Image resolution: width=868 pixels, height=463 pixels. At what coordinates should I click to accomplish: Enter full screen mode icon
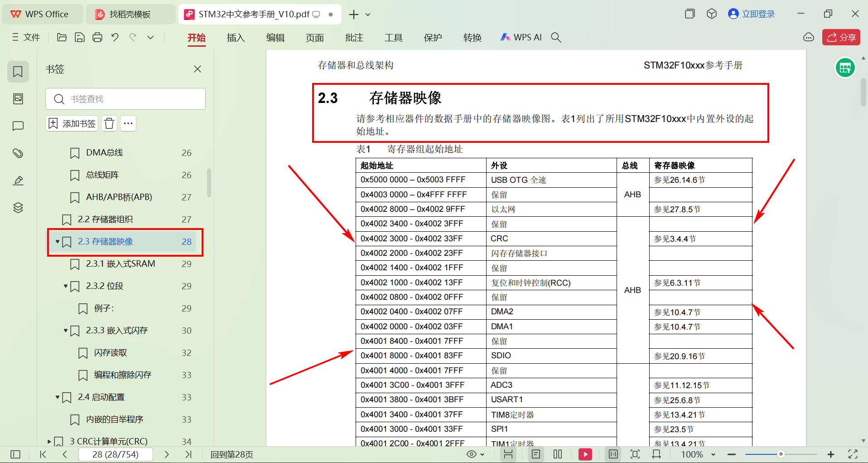click(853, 454)
